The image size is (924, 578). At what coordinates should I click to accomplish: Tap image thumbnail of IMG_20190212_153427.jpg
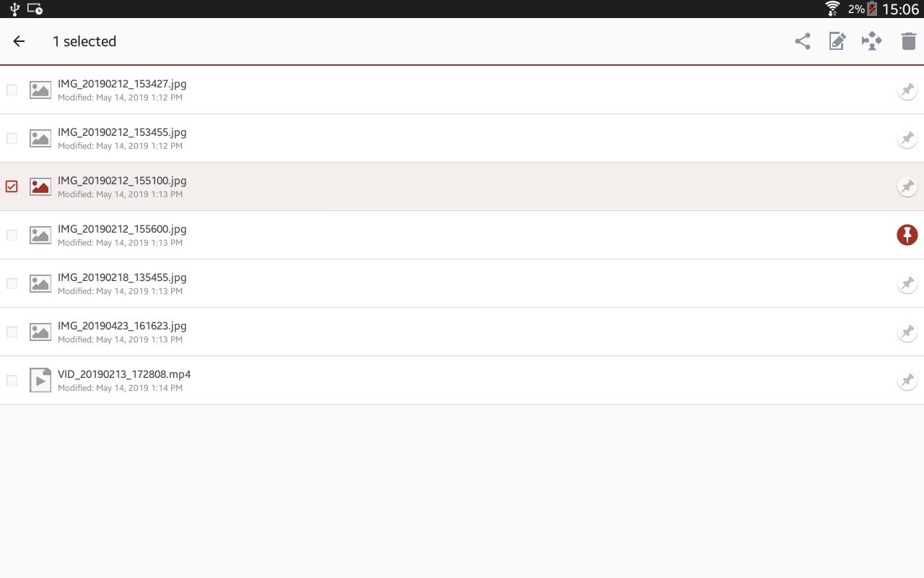(40, 90)
